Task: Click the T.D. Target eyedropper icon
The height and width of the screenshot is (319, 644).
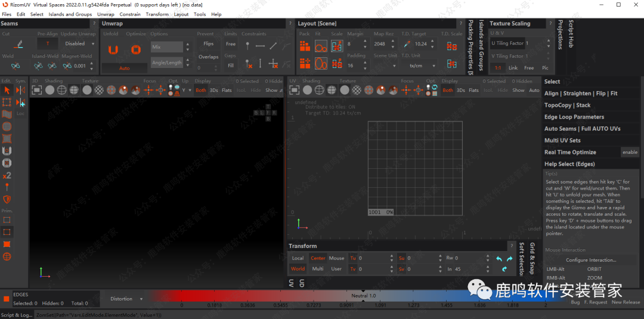Action: click(407, 44)
